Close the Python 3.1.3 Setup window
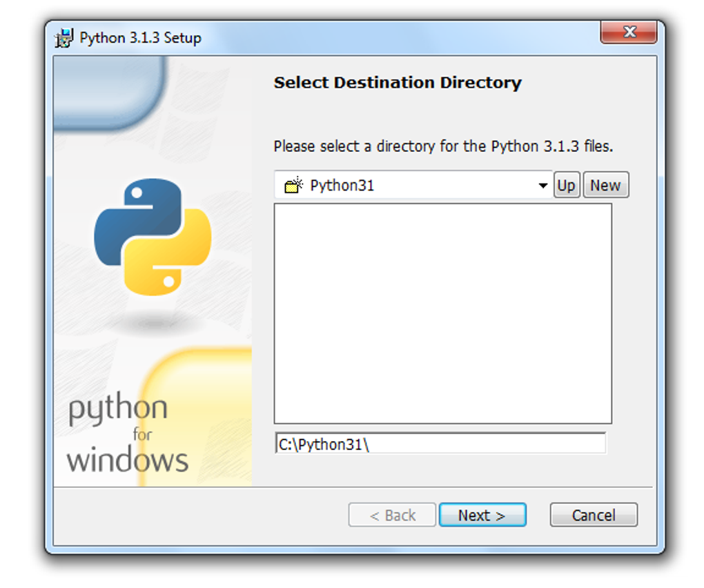The width and height of the screenshot is (704, 588). (629, 32)
